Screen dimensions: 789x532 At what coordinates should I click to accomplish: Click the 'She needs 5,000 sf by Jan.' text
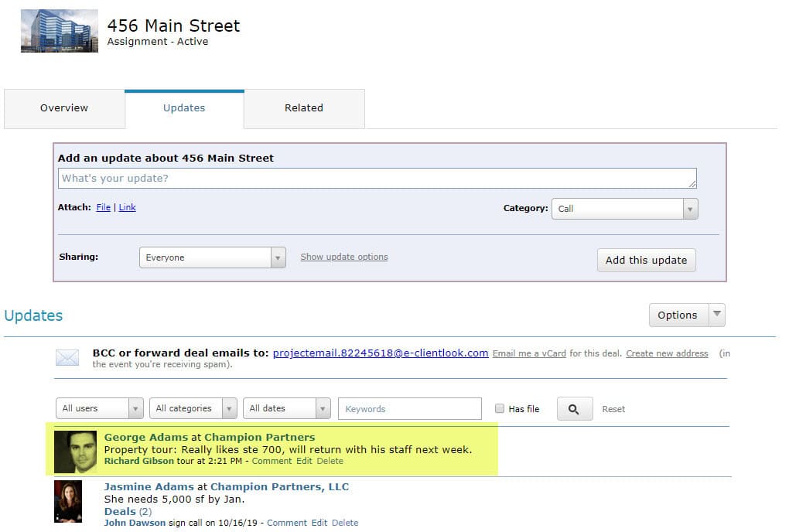click(x=174, y=500)
